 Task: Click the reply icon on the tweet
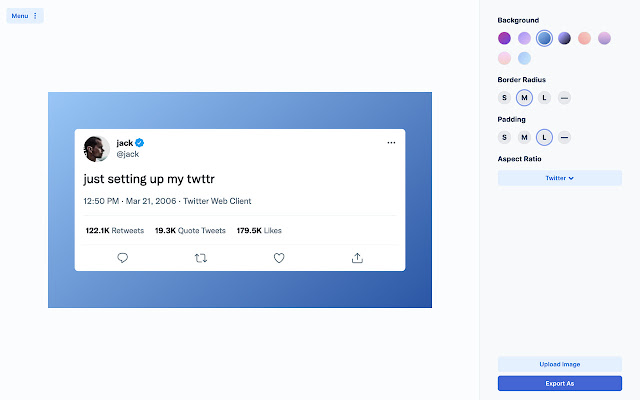[123, 257]
